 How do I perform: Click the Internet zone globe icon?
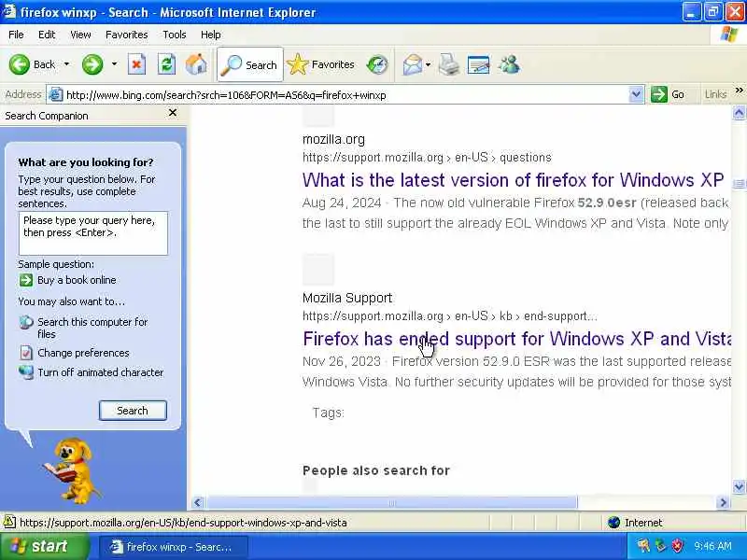[x=614, y=523]
